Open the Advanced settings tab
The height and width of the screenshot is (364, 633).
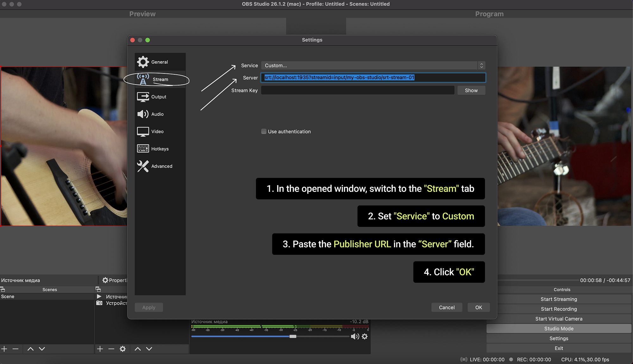tap(160, 166)
